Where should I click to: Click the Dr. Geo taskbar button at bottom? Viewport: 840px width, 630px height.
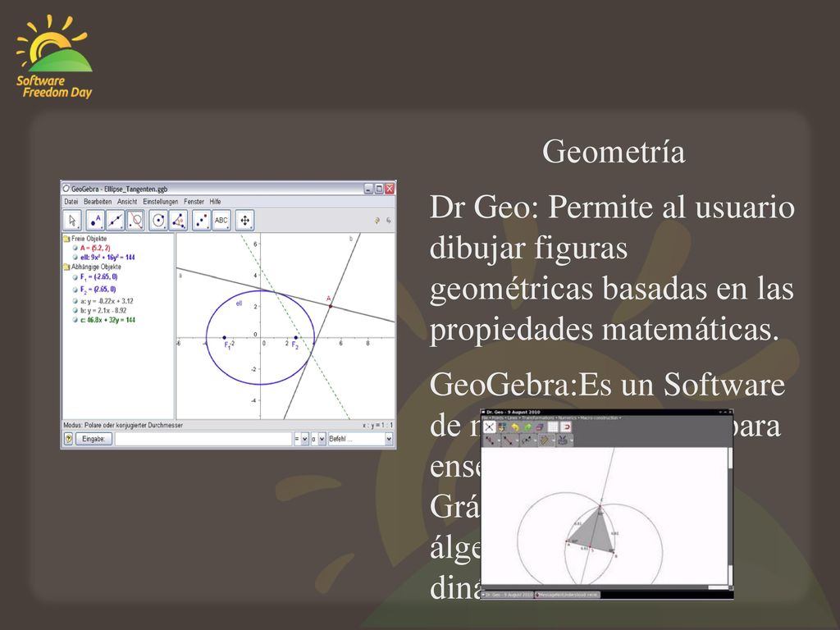tap(507, 595)
